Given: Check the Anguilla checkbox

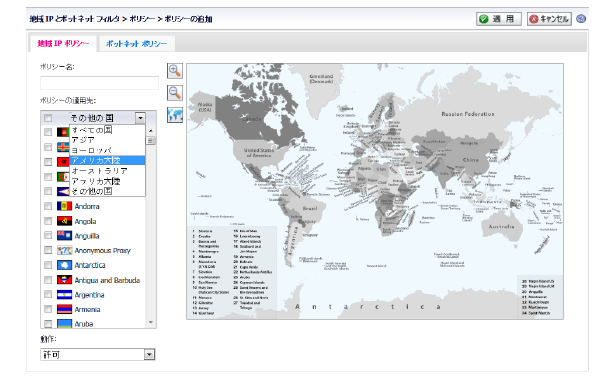Looking at the screenshot, I should 48,235.
